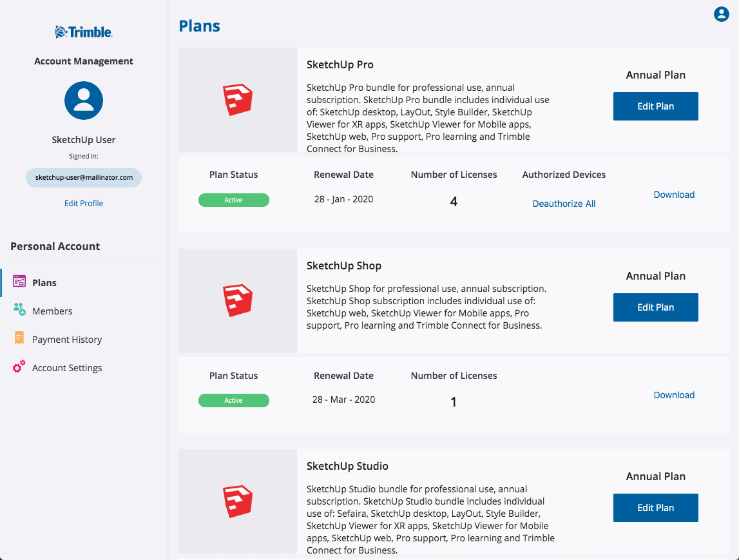The height and width of the screenshot is (560, 739).
Task: Click Annual Plan label for SketchUp Shop
Action: tap(656, 276)
